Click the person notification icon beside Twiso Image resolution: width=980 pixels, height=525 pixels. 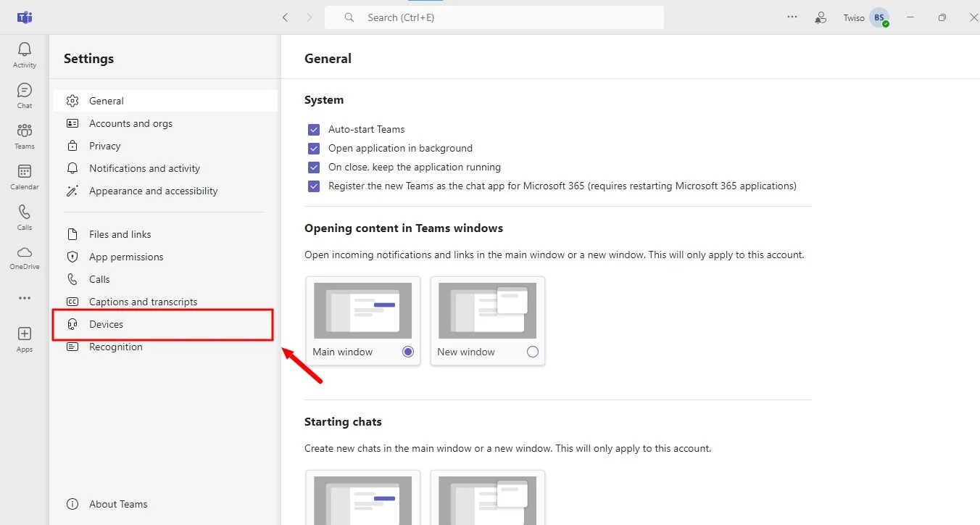point(821,17)
